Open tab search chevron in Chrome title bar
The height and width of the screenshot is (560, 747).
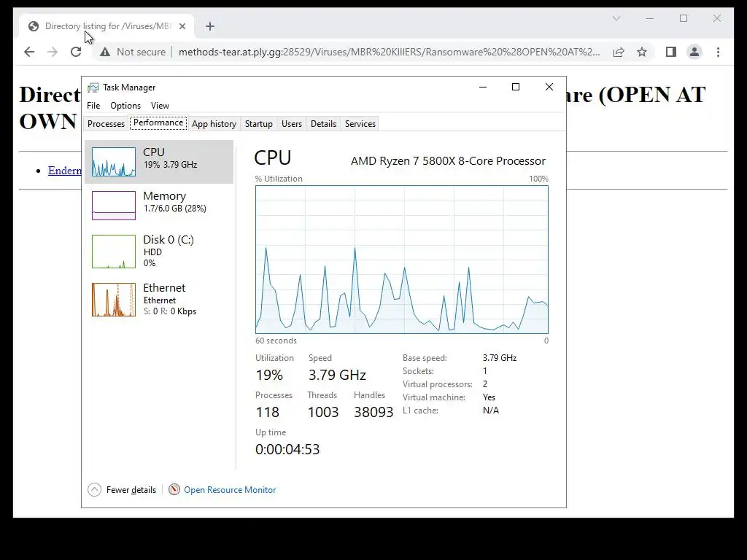pos(616,18)
